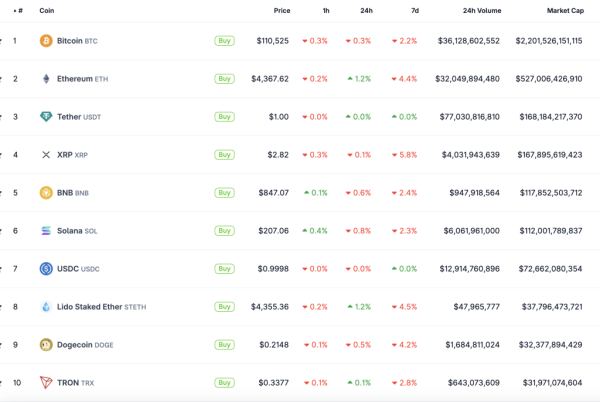Click Buy button in USDC row
The height and width of the screenshot is (402, 600).
224,269
